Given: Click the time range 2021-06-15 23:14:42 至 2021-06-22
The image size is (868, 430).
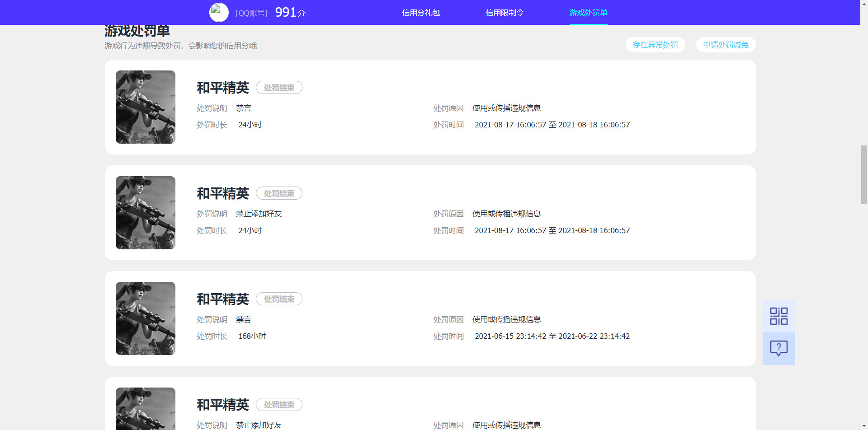Looking at the screenshot, I should pos(552,336).
